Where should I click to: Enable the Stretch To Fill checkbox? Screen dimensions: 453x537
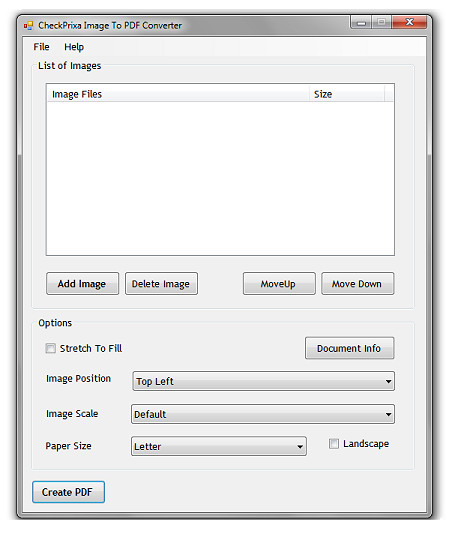point(51,349)
